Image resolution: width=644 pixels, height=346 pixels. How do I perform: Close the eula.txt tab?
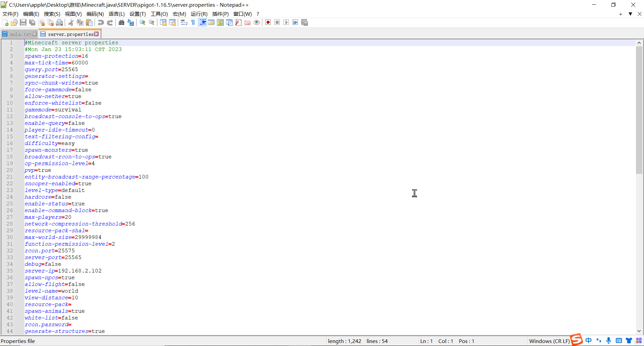click(35, 34)
